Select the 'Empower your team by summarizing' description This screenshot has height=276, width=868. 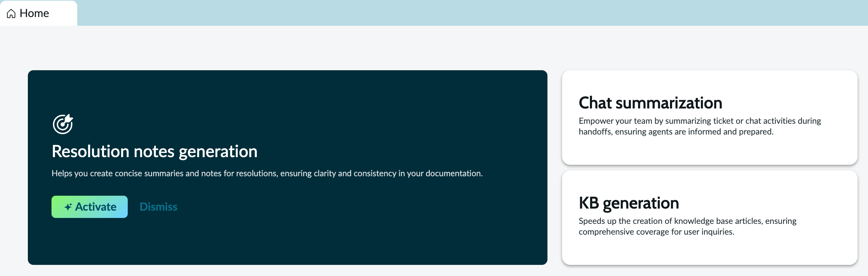tap(700, 126)
